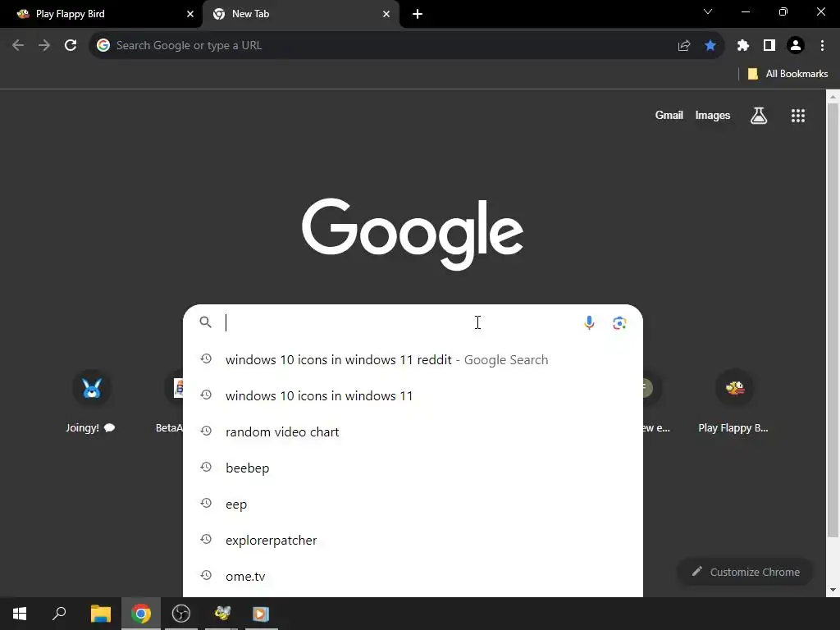
Task: Select suggestion 'beebep'
Action: [413, 468]
